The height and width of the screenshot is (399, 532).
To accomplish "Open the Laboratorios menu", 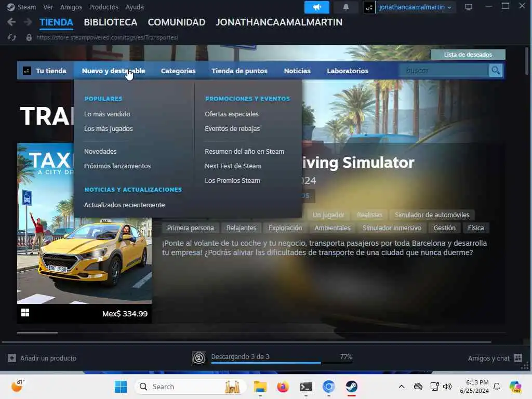I will (348, 71).
